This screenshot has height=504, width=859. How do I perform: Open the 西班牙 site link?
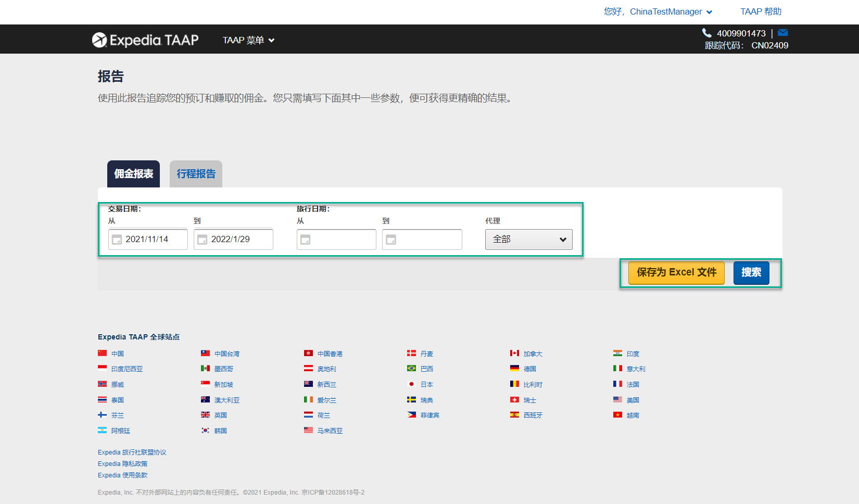(533, 415)
